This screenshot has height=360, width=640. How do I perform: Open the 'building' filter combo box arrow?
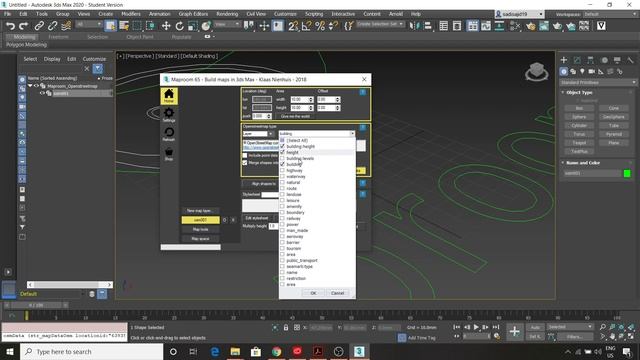coord(352,133)
